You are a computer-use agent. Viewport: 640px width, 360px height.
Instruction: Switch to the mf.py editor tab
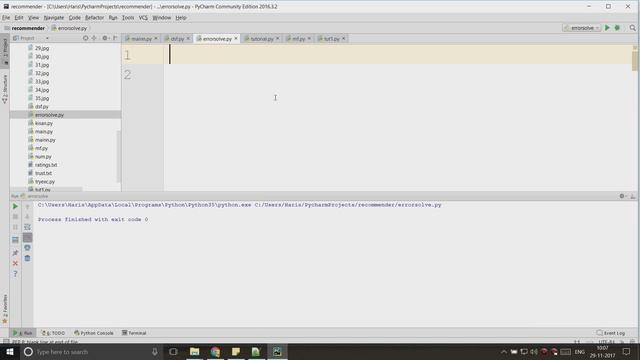click(298, 39)
